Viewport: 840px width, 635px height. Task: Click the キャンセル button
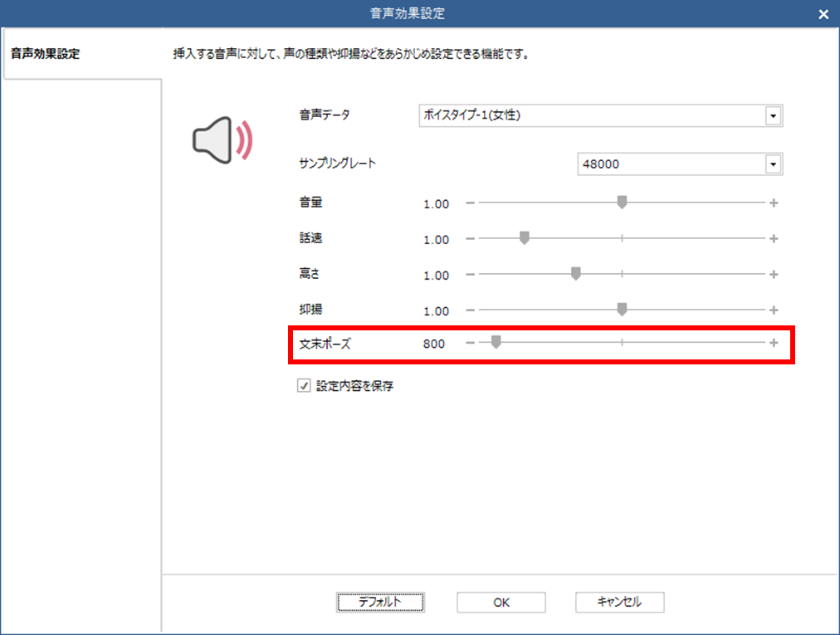coord(620,603)
